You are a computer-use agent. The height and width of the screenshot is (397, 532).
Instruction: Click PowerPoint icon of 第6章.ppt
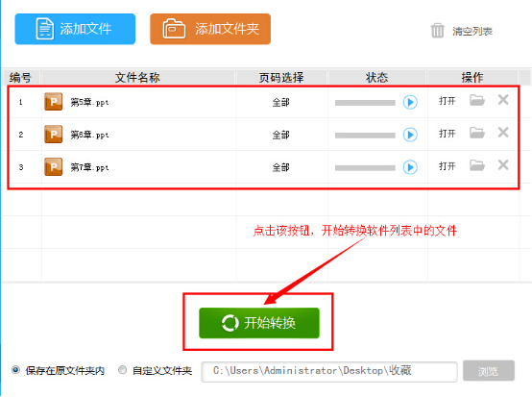point(53,135)
